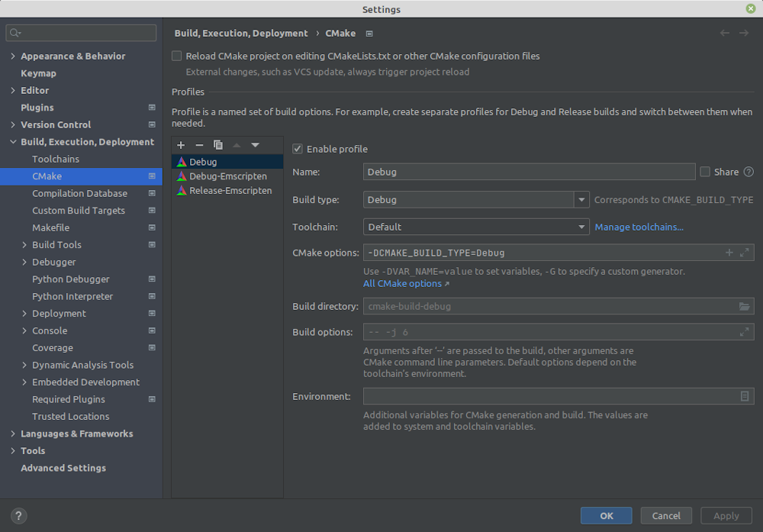Expand the Build Tools node

[24, 245]
